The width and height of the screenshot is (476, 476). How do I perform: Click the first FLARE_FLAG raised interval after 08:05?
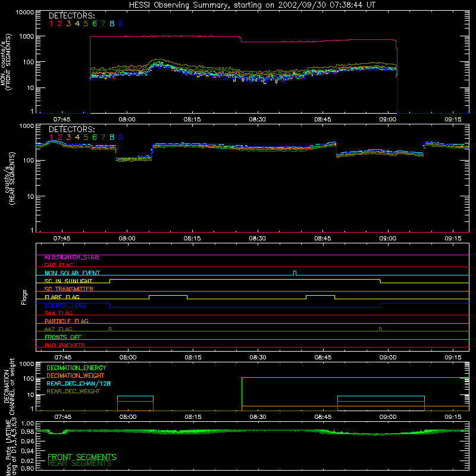click(x=168, y=296)
